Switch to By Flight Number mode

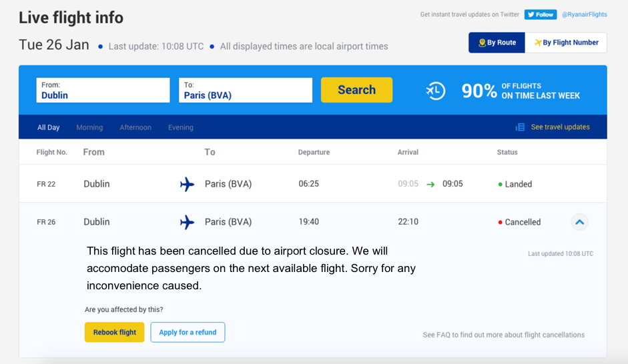point(566,43)
